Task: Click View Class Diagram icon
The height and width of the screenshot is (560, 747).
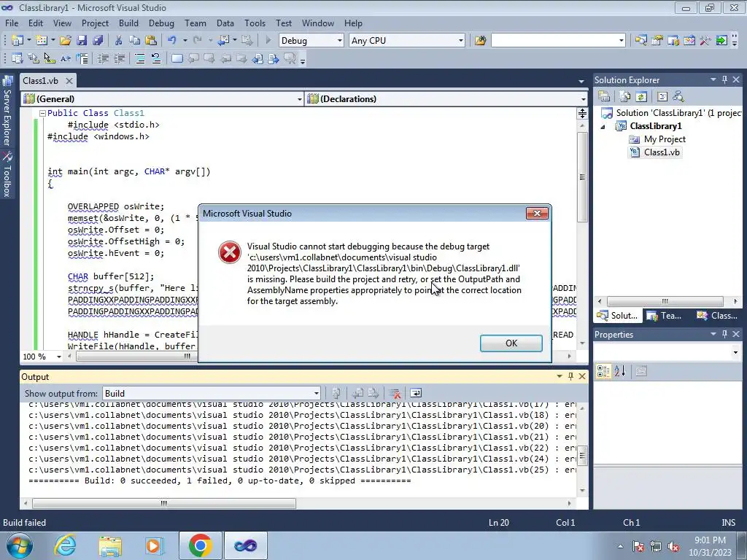Action: [678, 97]
